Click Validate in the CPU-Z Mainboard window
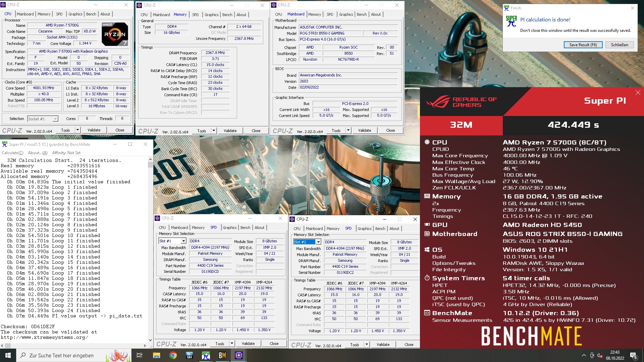 (365, 130)
